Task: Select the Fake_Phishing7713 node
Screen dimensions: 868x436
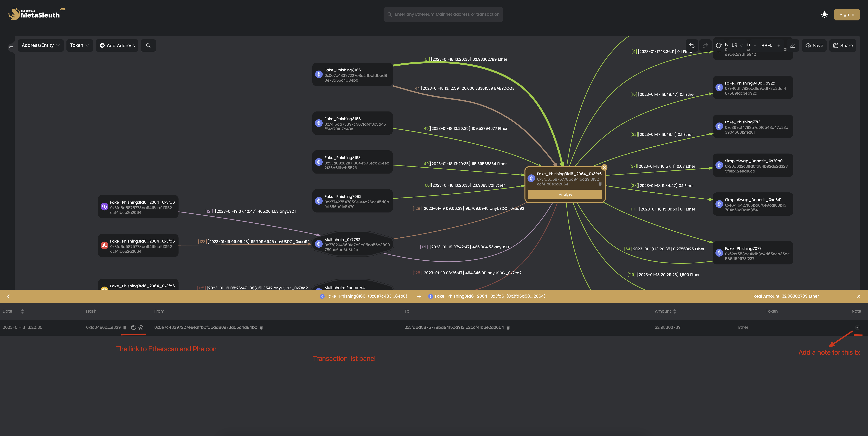Action: click(753, 126)
